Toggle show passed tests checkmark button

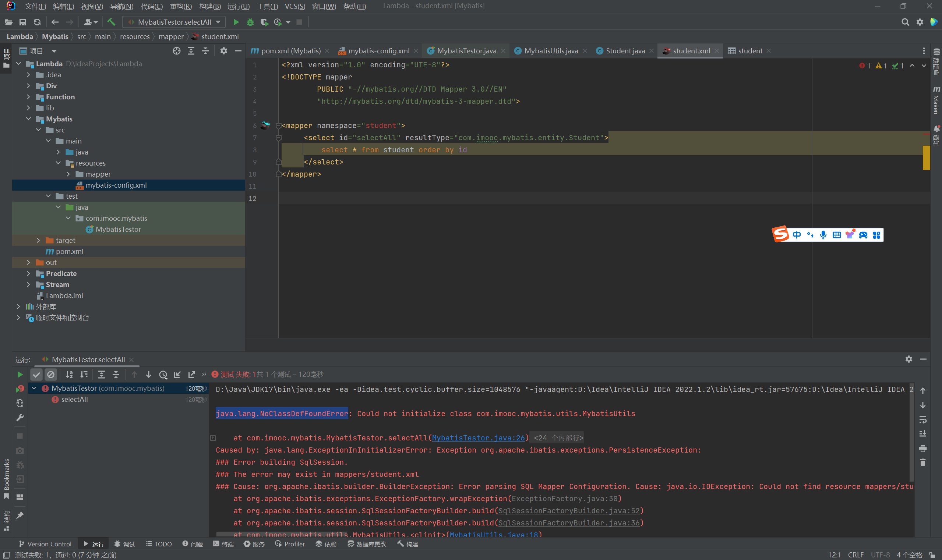point(36,374)
